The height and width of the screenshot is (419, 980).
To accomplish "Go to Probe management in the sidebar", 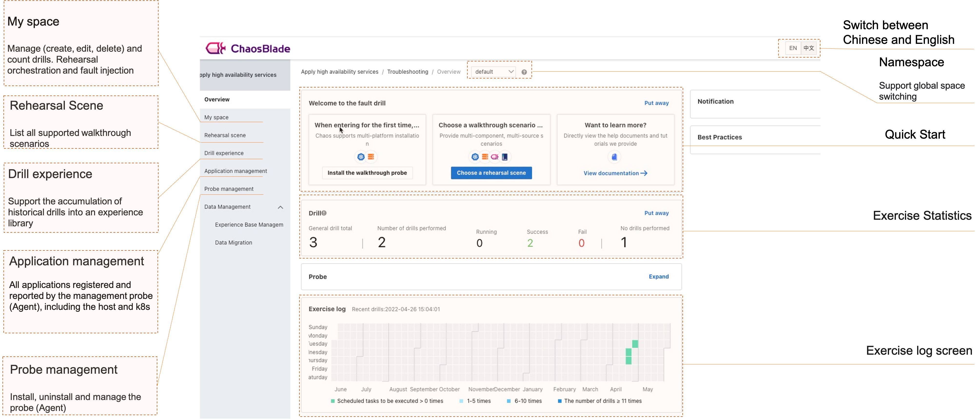I will [x=229, y=189].
